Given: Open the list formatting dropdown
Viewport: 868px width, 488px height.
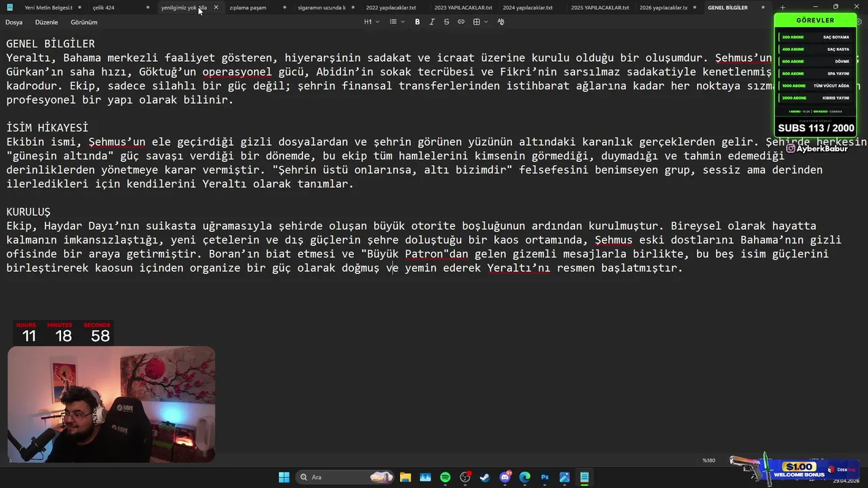Looking at the screenshot, I should pos(397,22).
